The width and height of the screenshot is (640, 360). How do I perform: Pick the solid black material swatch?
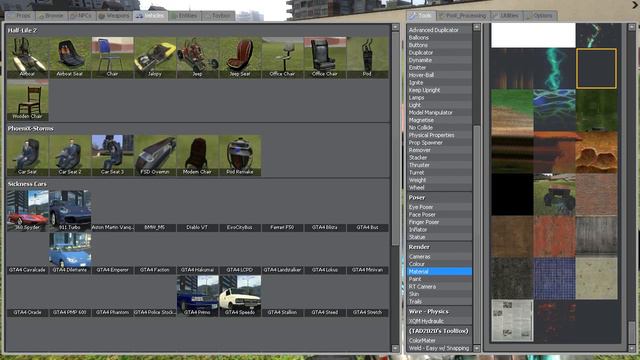pos(512,194)
